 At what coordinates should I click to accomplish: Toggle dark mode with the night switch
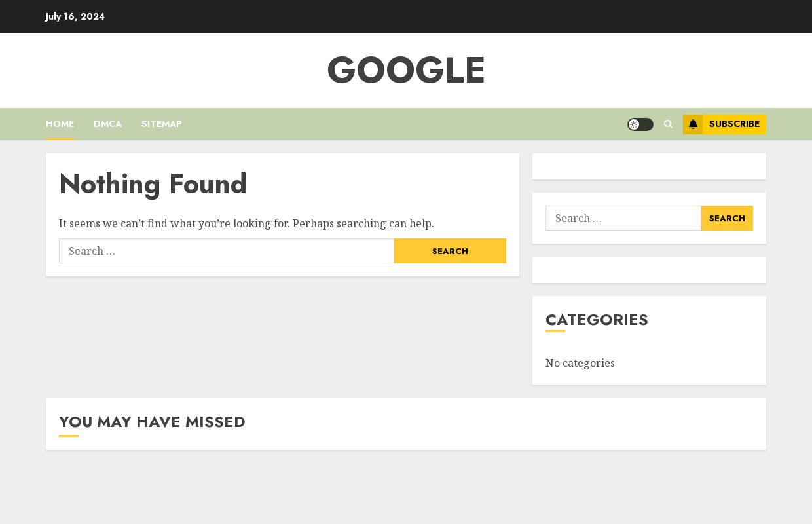[640, 124]
